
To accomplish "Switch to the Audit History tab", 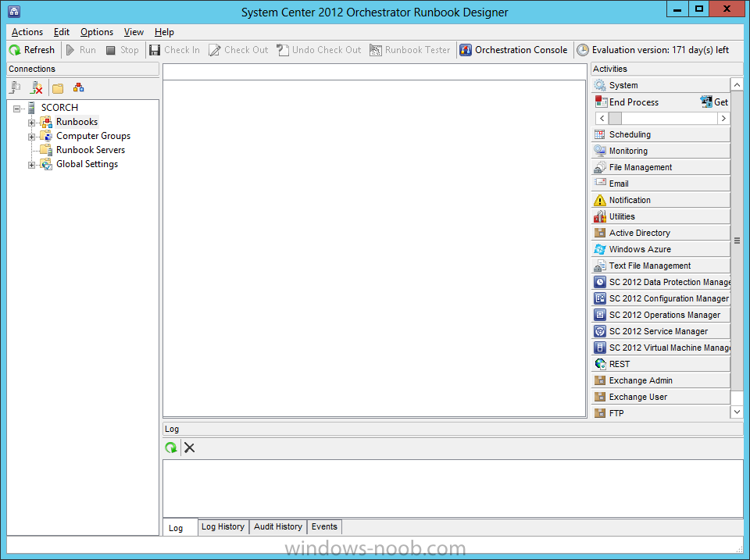I will point(278,526).
